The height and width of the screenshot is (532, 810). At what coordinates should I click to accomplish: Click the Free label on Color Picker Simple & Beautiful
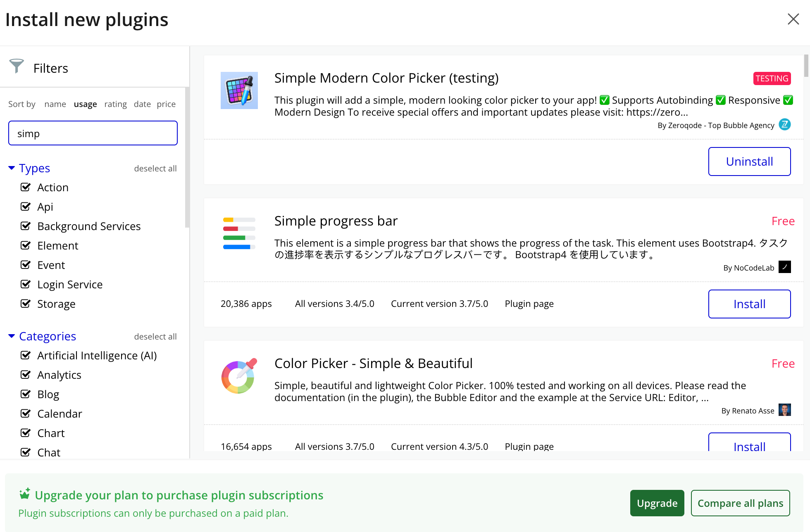point(783,363)
